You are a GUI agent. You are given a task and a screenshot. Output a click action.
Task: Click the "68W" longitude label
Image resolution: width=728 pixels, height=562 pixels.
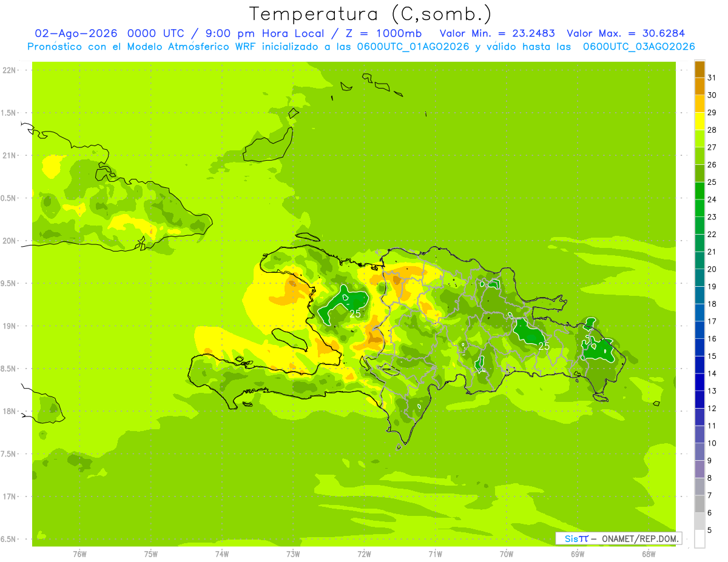pos(649,554)
